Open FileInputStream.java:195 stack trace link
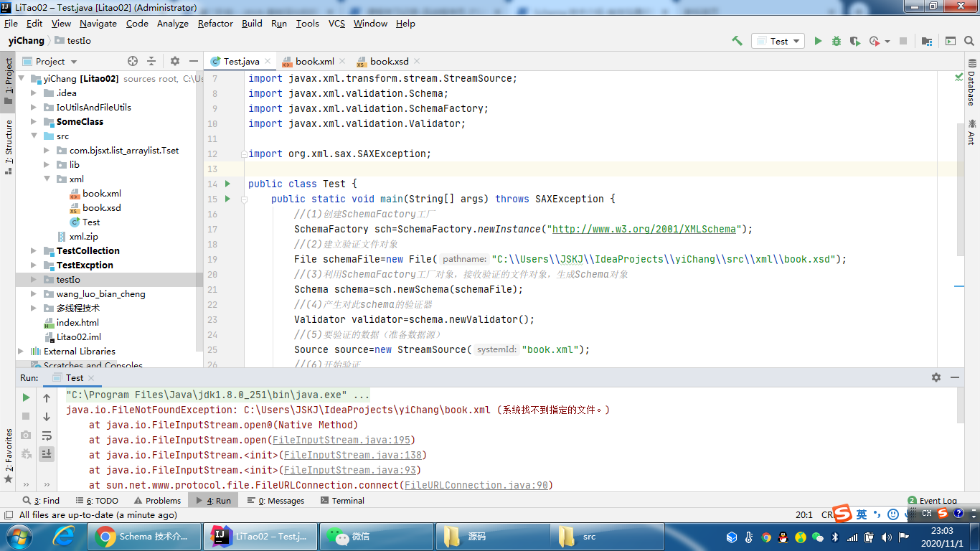The height and width of the screenshot is (551, 980). [x=341, y=440]
